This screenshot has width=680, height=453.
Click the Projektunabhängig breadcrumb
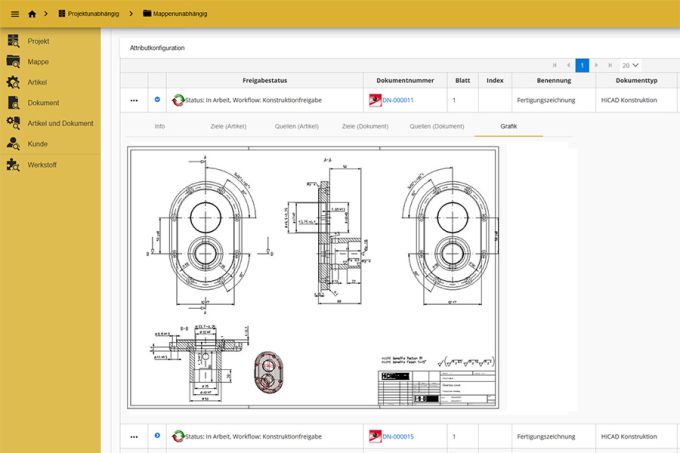click(95, 13)
